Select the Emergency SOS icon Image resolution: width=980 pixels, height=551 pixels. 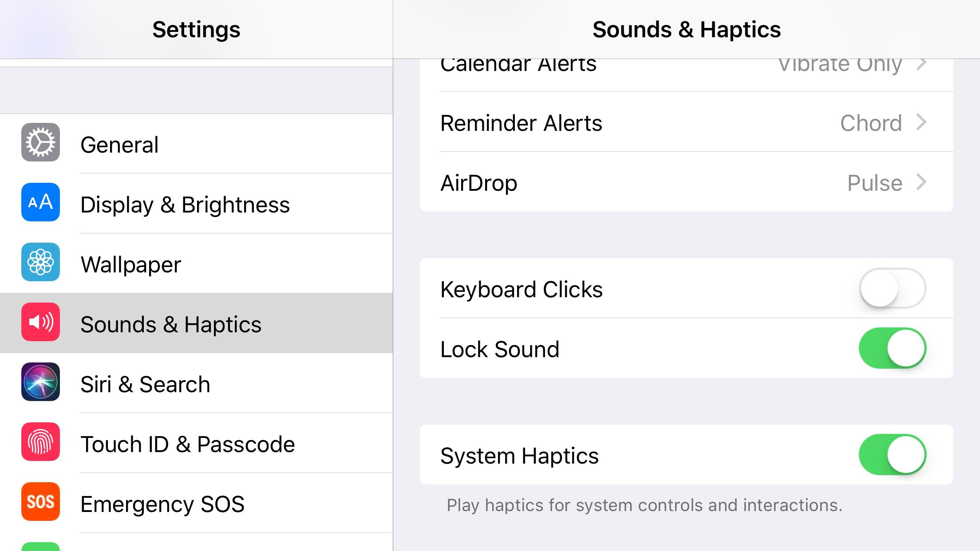pos(40,502)
